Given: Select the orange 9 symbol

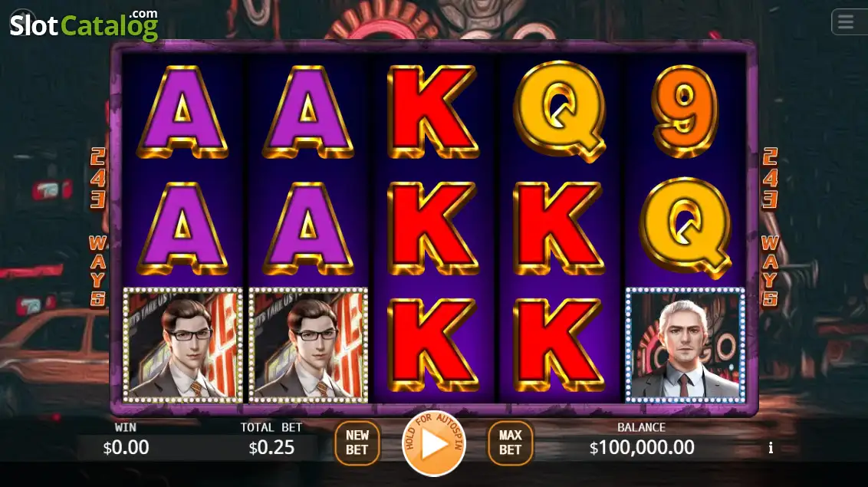Looking at the screenshot, I should [685, 111].
